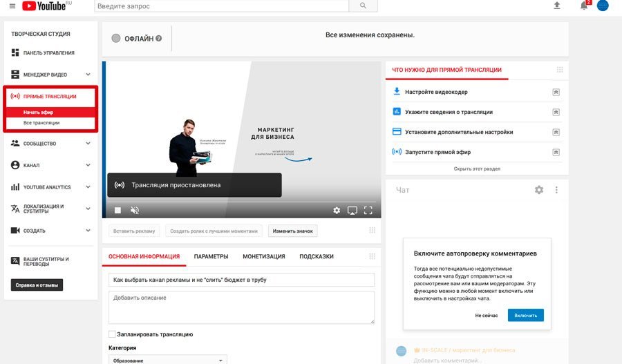Expand the Канал section
The height and width of the screenshot is (364, 622).
pyautogui.click(x=88, y=165)
